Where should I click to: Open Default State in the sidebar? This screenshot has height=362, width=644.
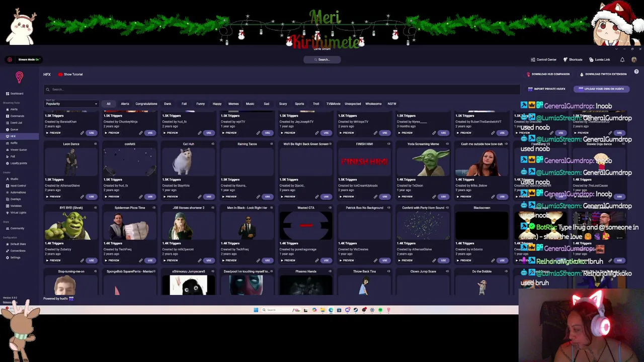pyautogui.click(x=20, y=244)
